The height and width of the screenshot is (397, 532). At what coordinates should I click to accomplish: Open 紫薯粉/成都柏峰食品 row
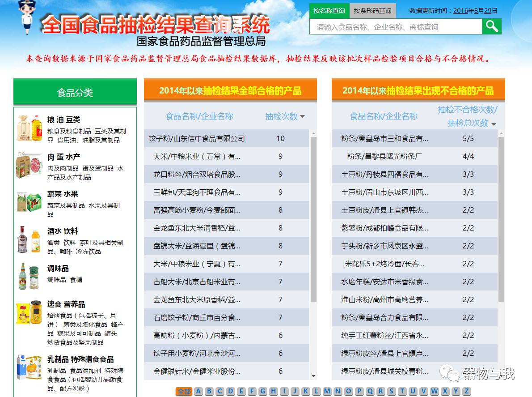[x=414, y=228]
